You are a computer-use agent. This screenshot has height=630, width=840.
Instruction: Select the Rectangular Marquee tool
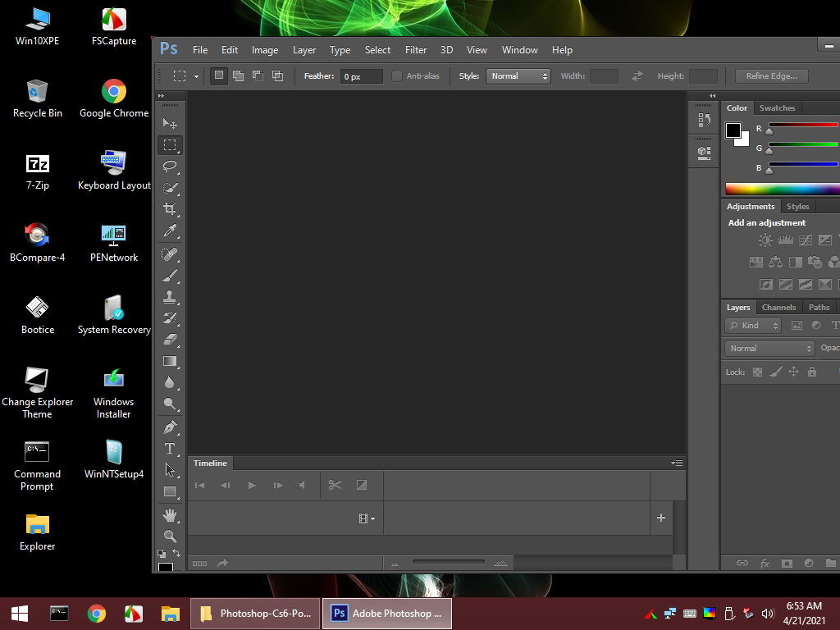point(170,144)
